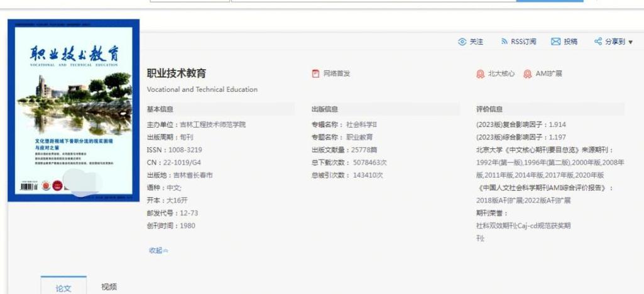The width and height of the screenshot is (644, 294).
Task: Click the 网络首发 red icon
Action: [315, 74]
